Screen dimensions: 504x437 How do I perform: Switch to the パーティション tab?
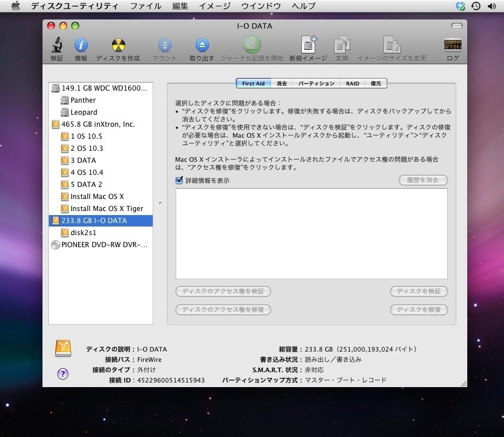(316, 84)
